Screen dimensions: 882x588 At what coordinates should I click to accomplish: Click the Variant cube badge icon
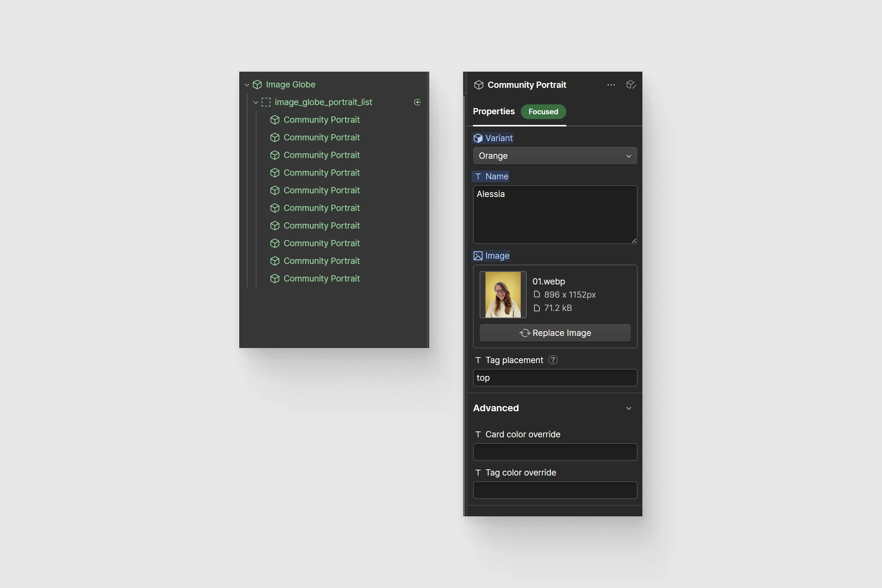pyautogui.click(x=478, y=138)
